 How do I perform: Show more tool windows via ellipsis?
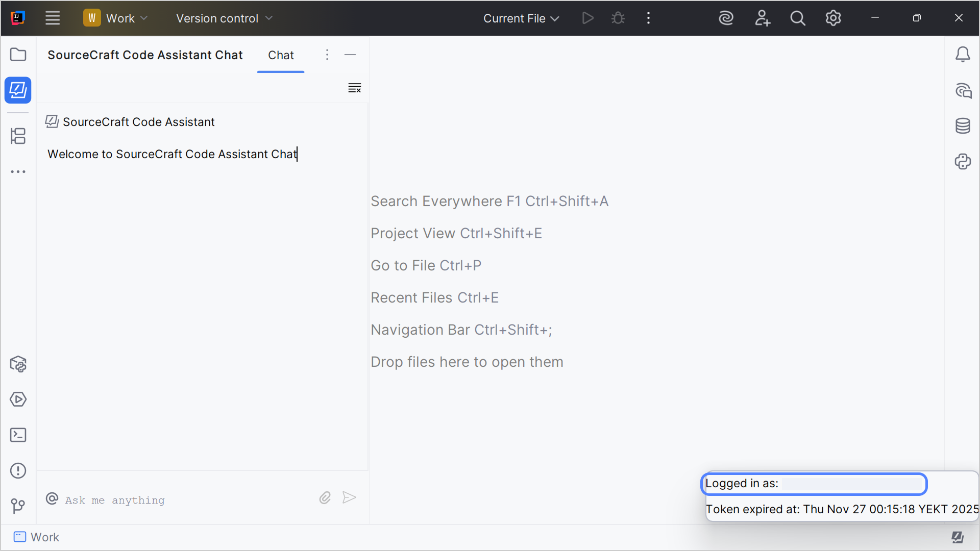[x=18, y=172]
